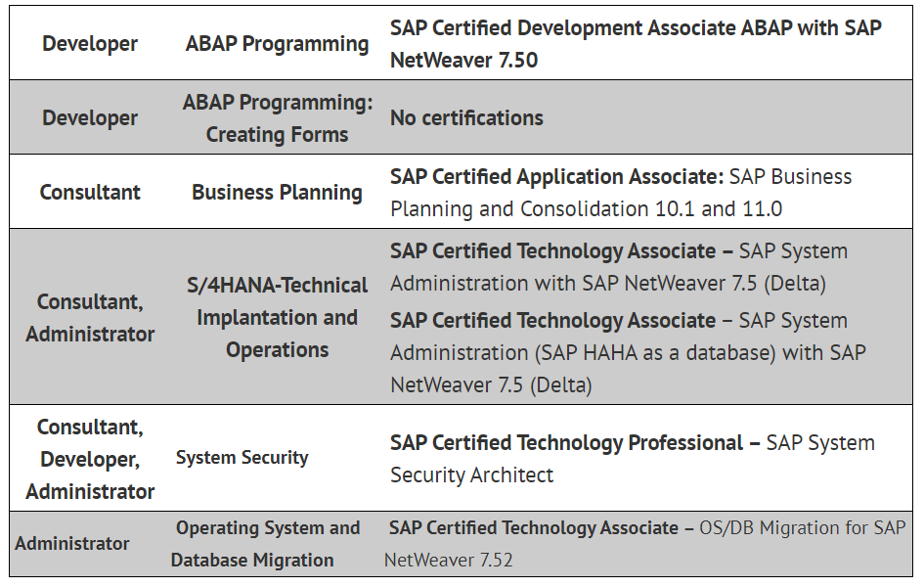The height and width of the screenshot is (587, 924).
Task: Click 'S/4HANA-Technical Implantation and Operations' cell
Action: point(277,318)
